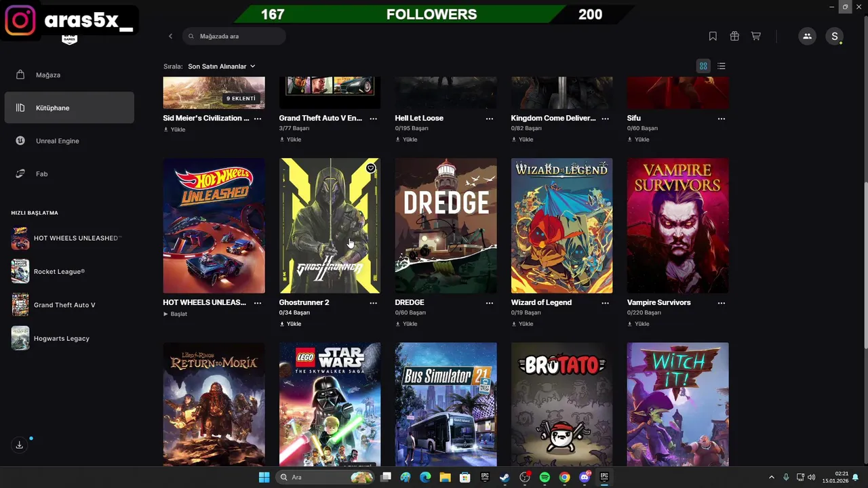
Task: Toggle favorite heart on Ghostrunner 2 cover
Action: 370,168
